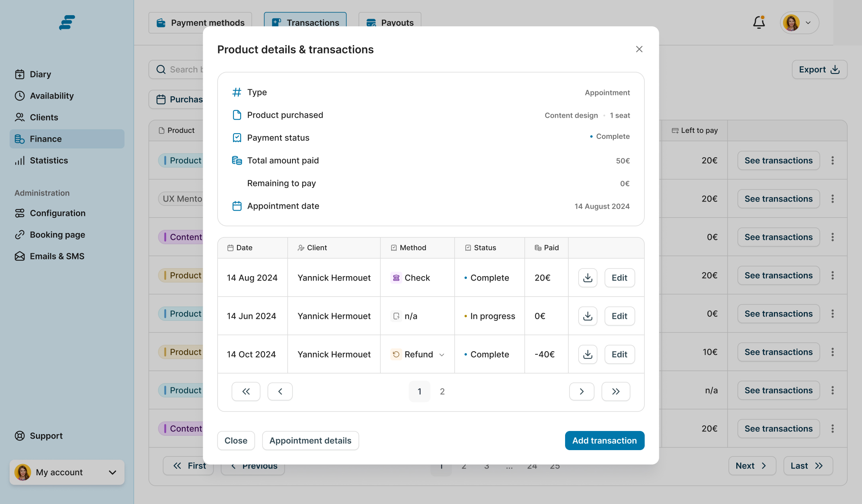This screenshot has width=862, height=504.
Task: Download the 14 Aug 2024 transaction receipt
Action: pyautogui.click(x=587, y=278)
